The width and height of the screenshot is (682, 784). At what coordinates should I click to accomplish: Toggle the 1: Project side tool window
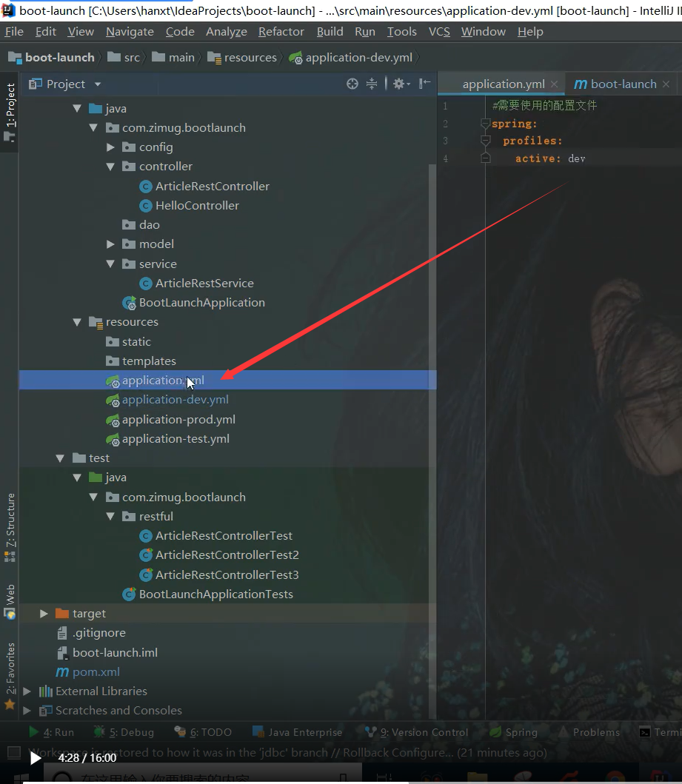point(10,112)
